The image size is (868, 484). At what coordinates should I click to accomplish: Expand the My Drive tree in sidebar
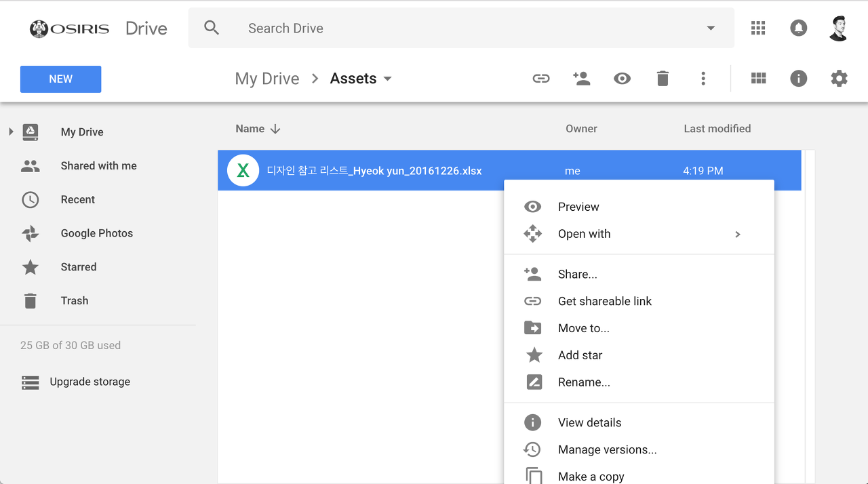(11, 132)
